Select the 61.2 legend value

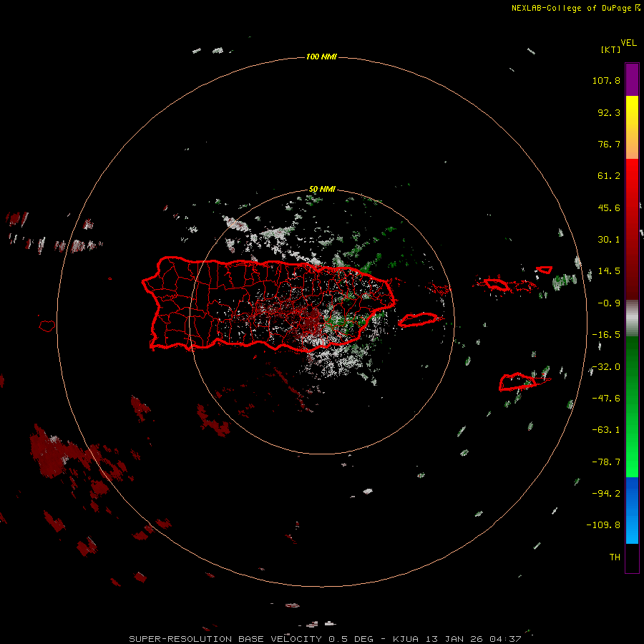click(609, 176)
